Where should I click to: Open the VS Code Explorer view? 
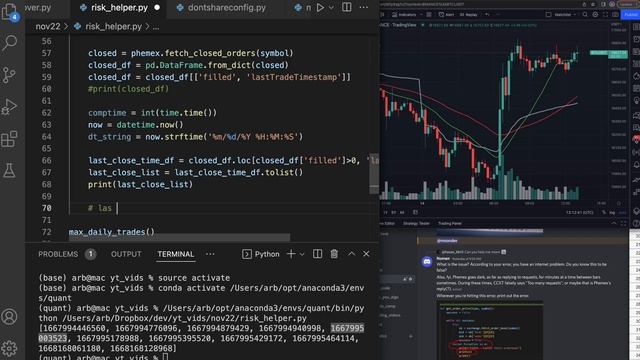9,11
